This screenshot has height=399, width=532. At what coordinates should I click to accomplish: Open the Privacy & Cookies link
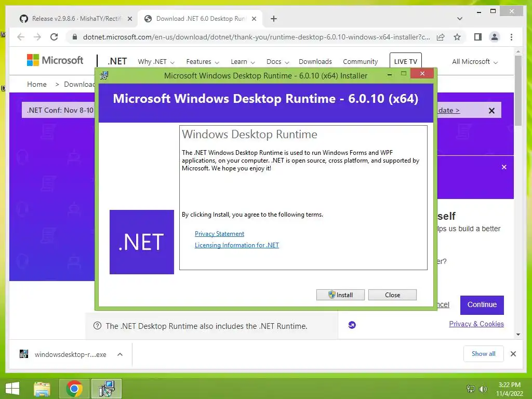(x=476, y=324)
